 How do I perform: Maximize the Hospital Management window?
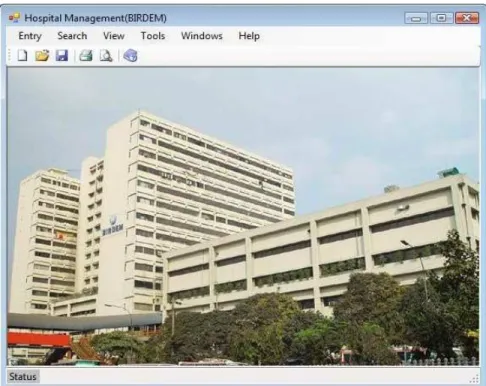click(x=441, y=18)
